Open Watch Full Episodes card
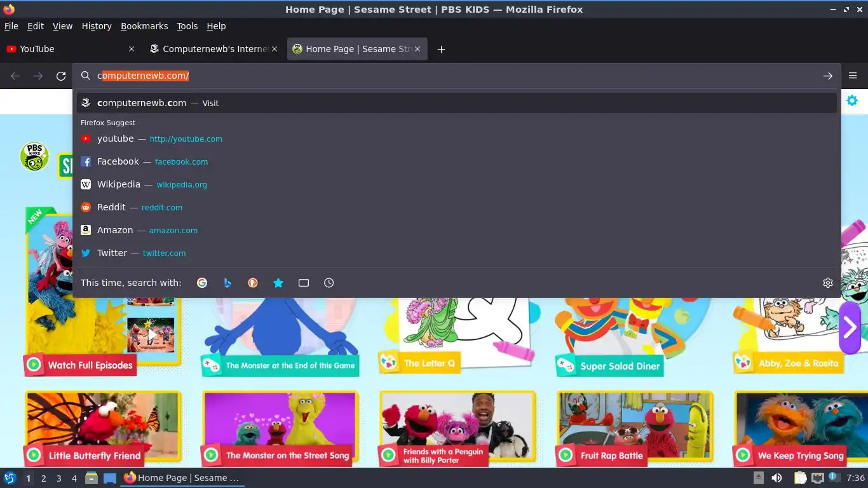Viewport: 868px width, 488px height. pos(103,292)
